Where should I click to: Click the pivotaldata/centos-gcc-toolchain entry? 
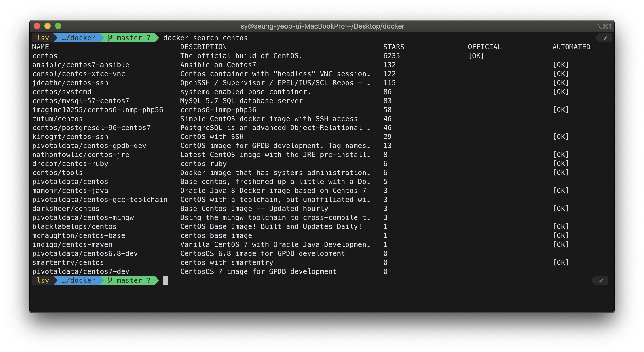point(100,200)
